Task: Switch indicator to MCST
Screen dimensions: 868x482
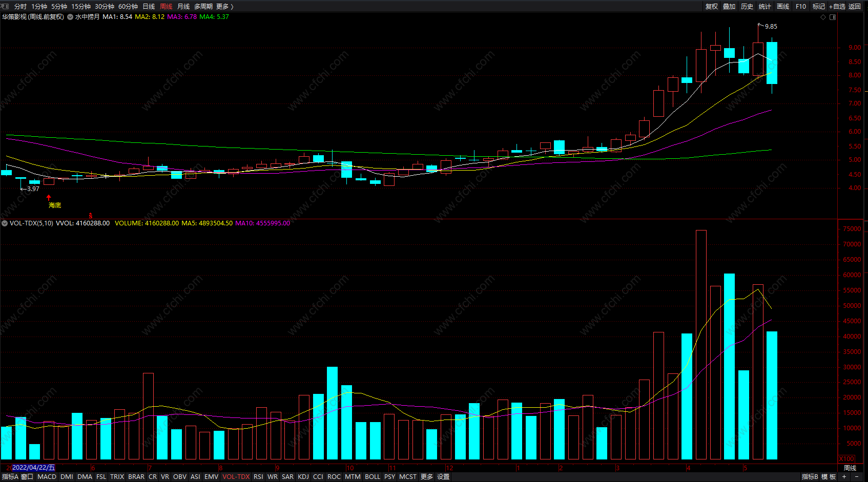Action: [408, 477]
